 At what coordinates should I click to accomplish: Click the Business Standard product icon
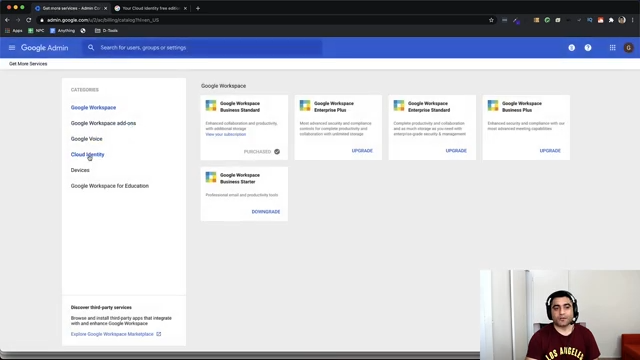211,106
